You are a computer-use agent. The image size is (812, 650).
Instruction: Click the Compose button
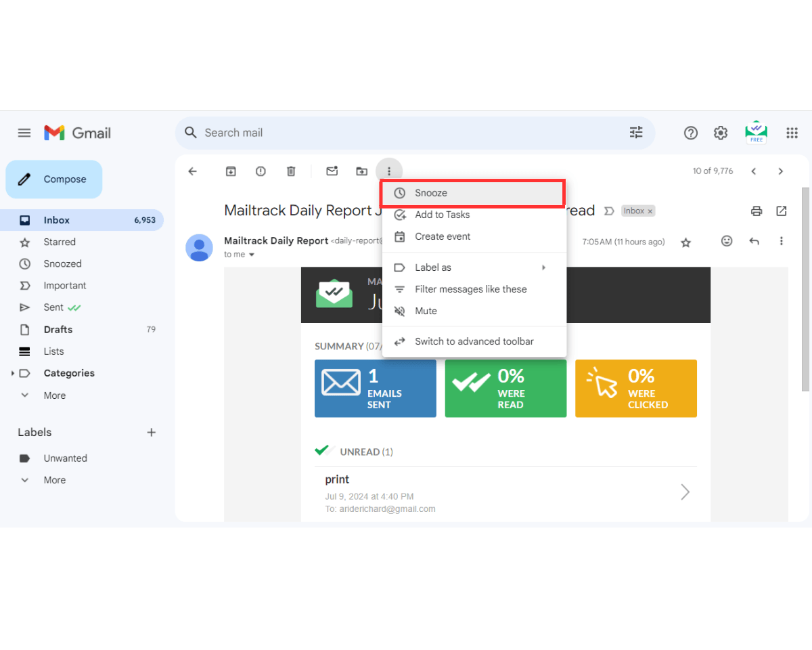(x=54, y=179)
